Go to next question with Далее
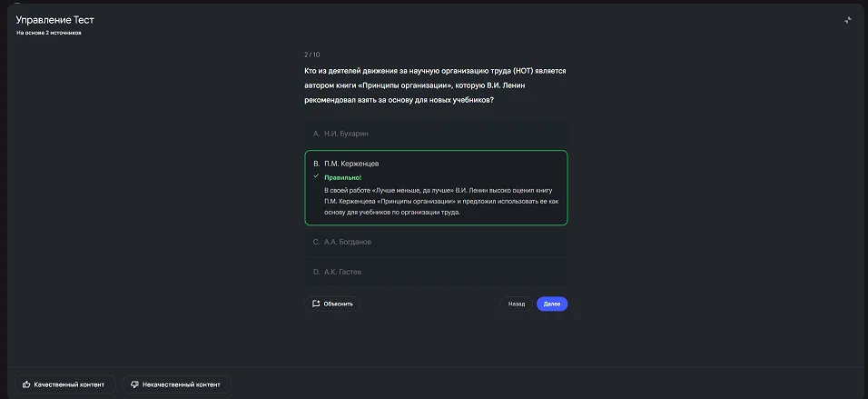 pos(551,304)
